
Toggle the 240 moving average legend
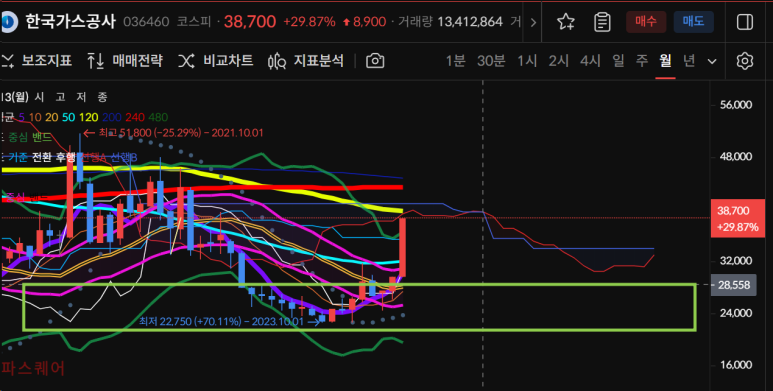pos(135,117)
